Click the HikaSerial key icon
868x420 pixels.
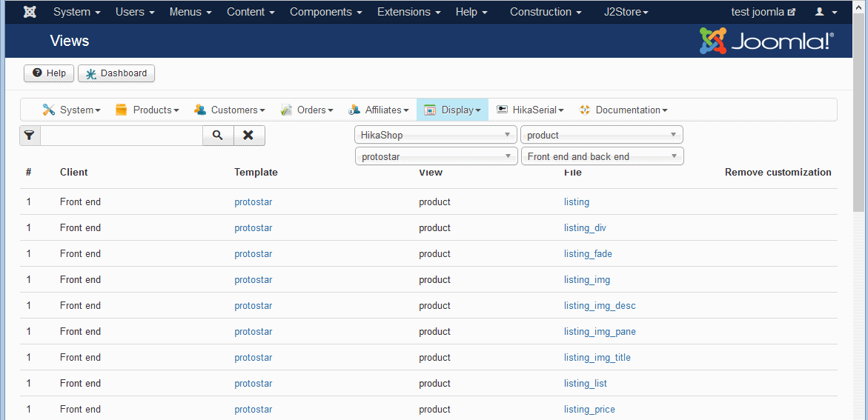tap(502, 110)
